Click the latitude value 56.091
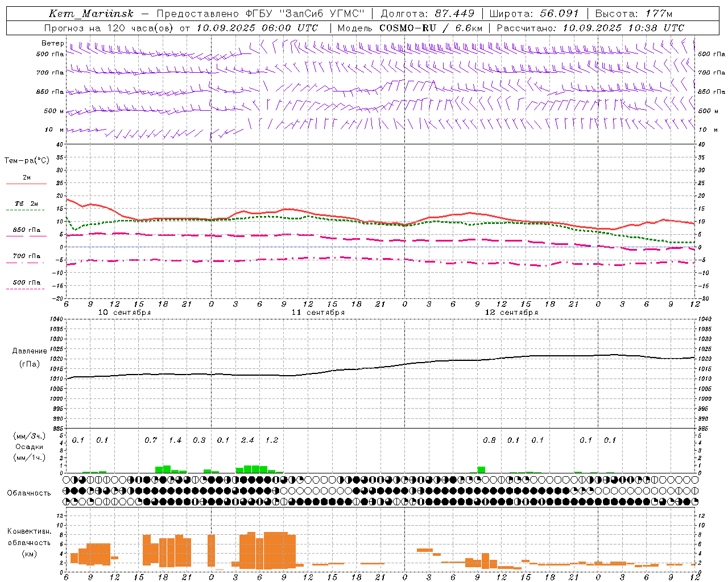The image size is (728, 582). click(559, 14)
